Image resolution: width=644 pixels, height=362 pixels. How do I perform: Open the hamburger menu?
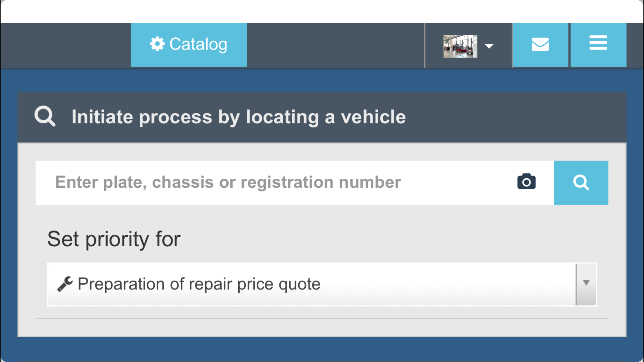tap(598, 45)
